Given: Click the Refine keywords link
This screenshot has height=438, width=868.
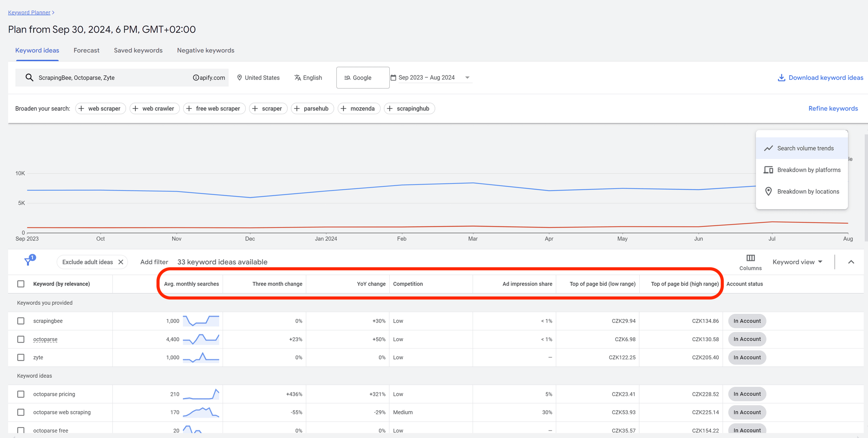Looking at the screenshot, I should click(833, 108).
